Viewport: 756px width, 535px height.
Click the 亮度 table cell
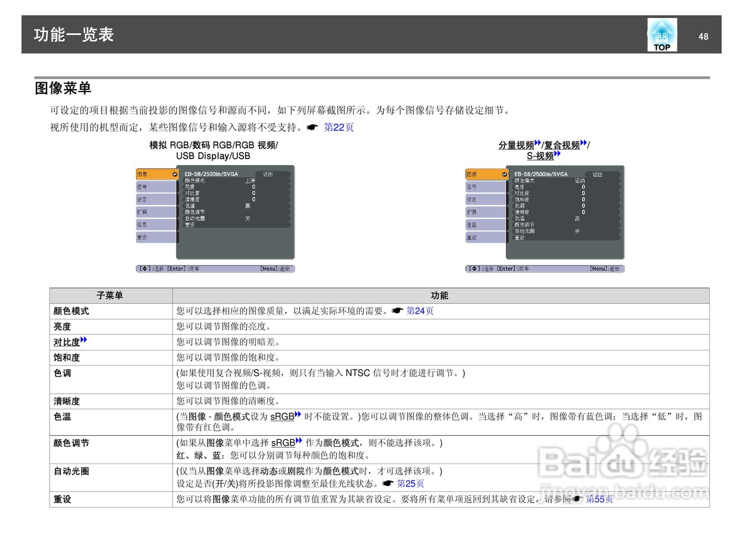click(111, 326)
